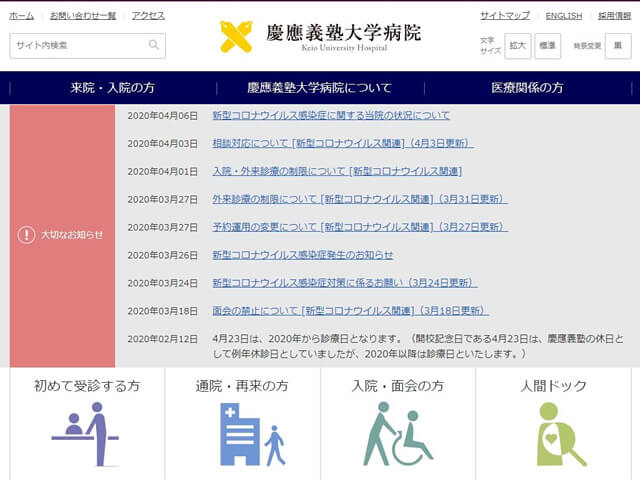Open 外来診療の制限について 3月31日更新 notice

pyautogui.click(x=360, y=199)
